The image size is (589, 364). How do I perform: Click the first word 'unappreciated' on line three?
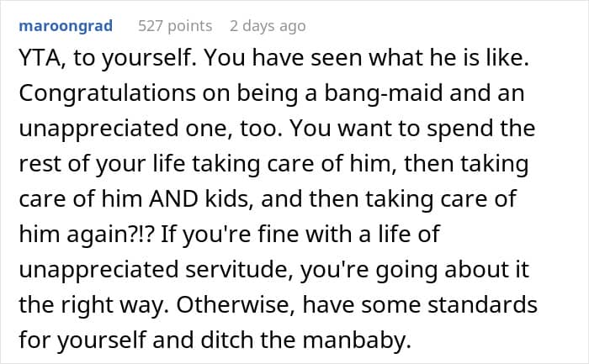tap(98, 129)
